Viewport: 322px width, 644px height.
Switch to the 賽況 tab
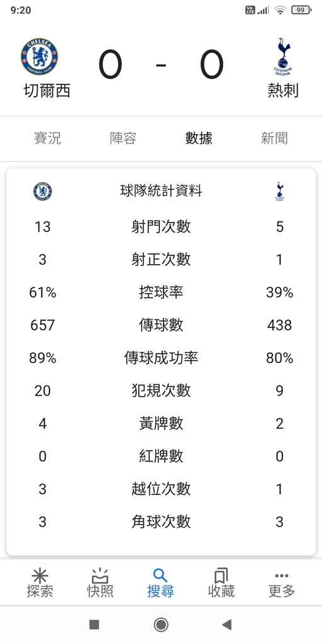point(48,138)
